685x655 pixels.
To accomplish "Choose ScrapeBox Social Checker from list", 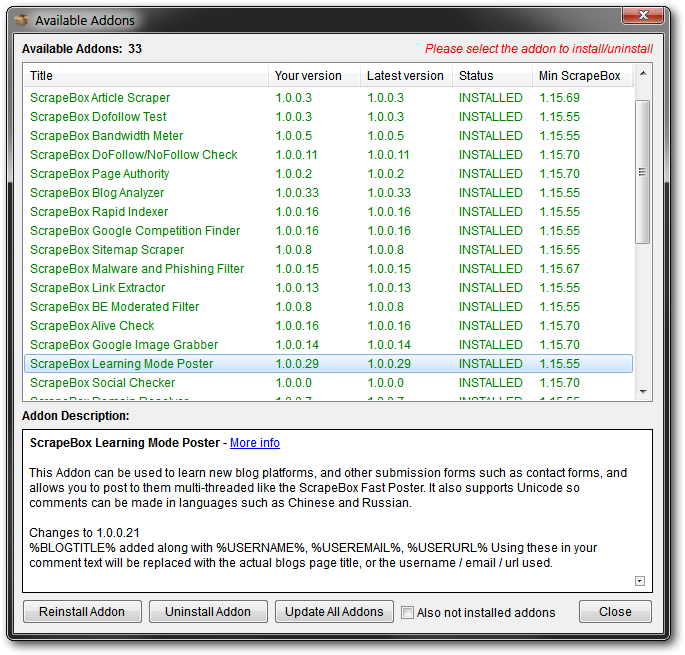I will [x=102, y=383].
